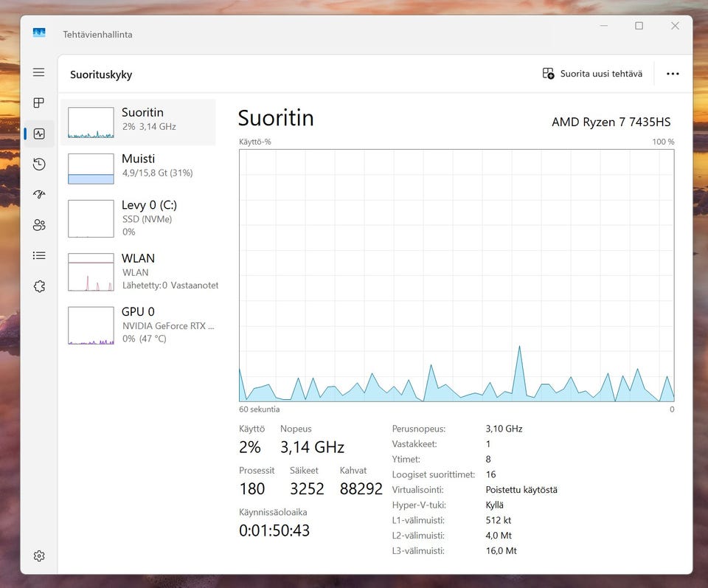Image resolution: width=708 pixels, height=588 pixels.
Task: Click the AMD Ryzen 7 7435HS label
Action: pyautogui.click(x=611, y=122)
